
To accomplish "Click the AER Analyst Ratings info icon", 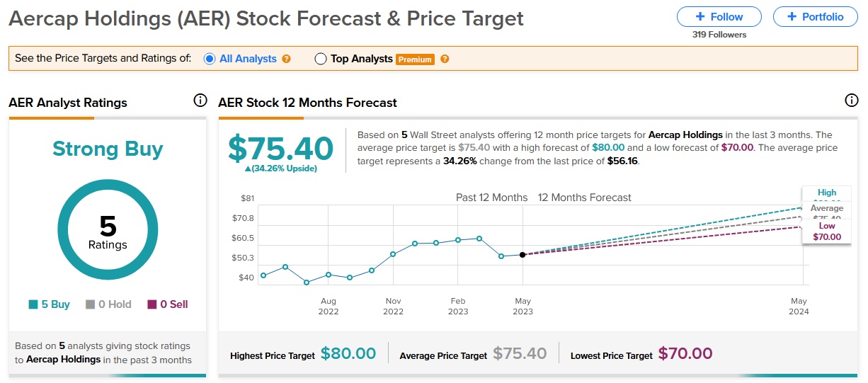I will [200, 101].
